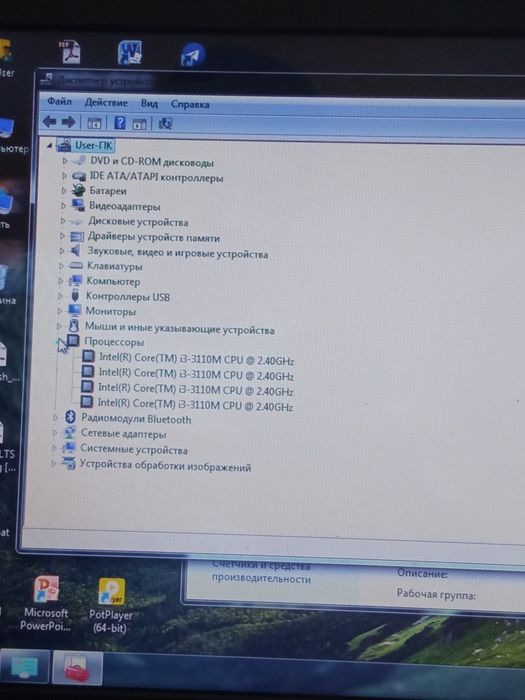This screenshot has width=525, height=700.
Task: Open the Word document desktop shortcut
Action: coord(130,53)
